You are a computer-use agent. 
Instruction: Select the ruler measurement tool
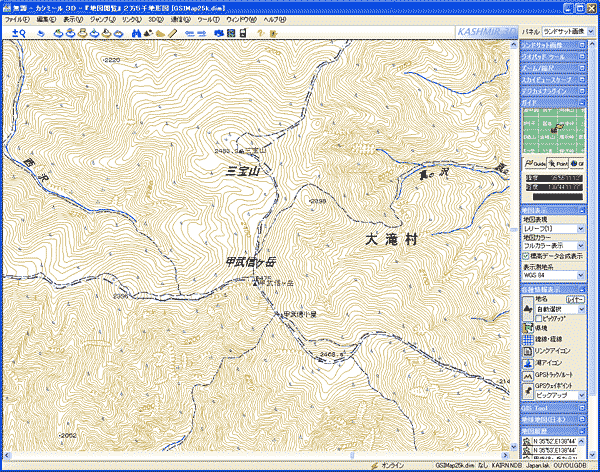click(x=173, y=34)
